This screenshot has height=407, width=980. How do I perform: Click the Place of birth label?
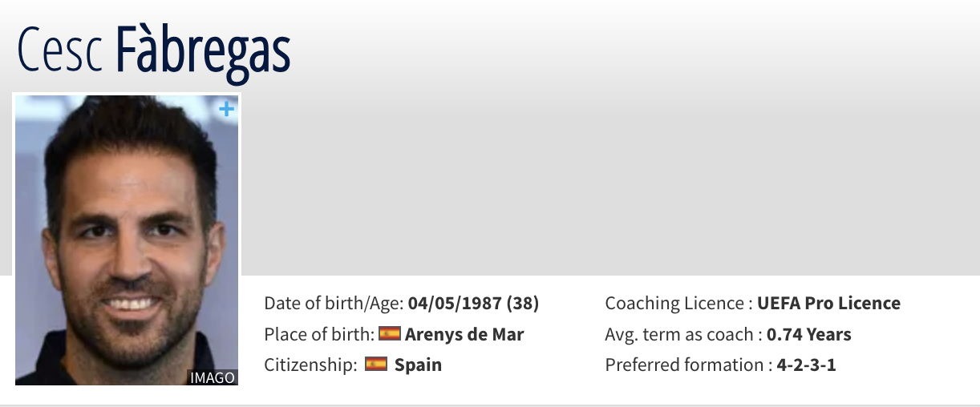(x=318, y=334)
